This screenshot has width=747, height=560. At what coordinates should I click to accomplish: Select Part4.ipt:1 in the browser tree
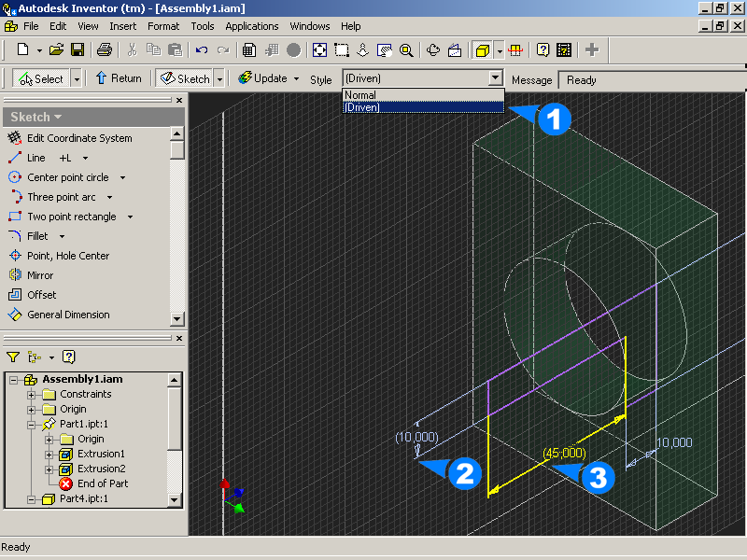click(84, 498)
